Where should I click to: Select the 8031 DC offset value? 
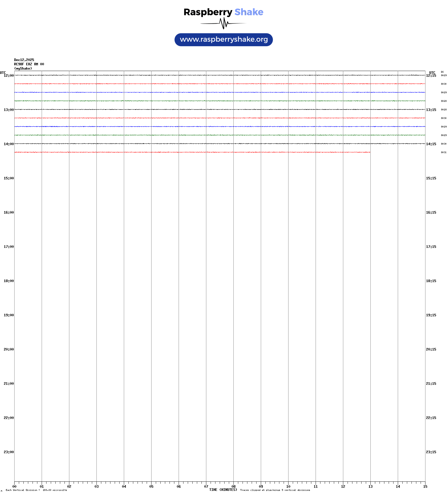(444, 152)
